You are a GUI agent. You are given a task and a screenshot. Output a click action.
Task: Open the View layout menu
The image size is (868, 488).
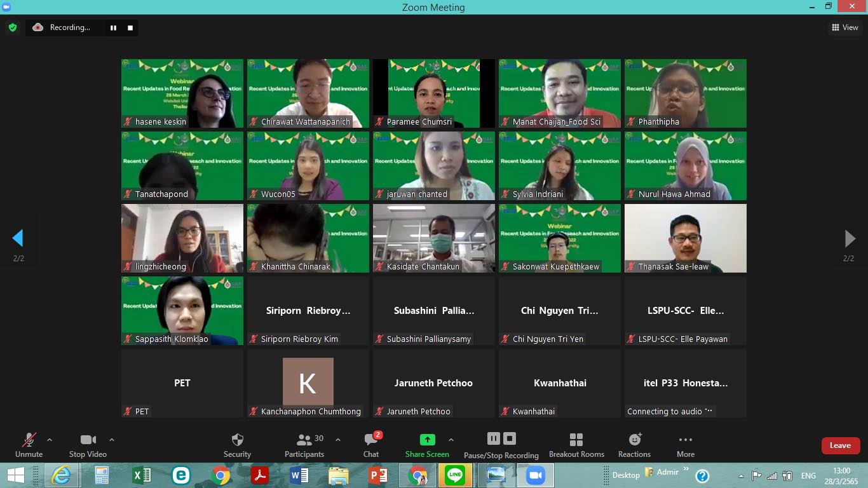pyautogui.click(x=844, y=27)
